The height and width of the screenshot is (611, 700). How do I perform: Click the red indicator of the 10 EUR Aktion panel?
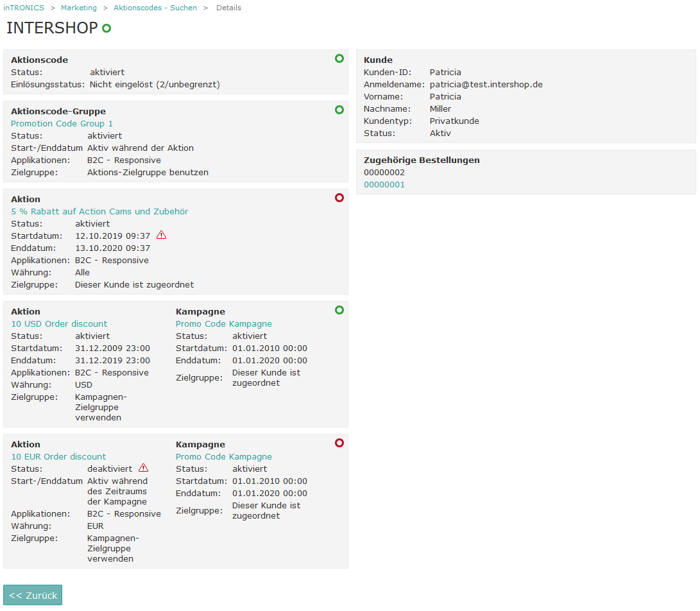pos(339,443)
